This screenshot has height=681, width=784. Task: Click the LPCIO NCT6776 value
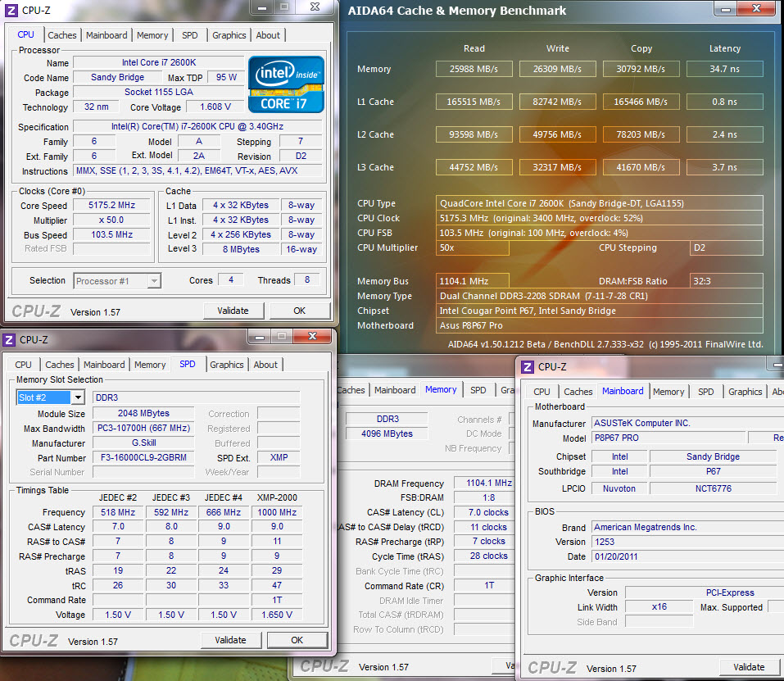pos(714,488)
